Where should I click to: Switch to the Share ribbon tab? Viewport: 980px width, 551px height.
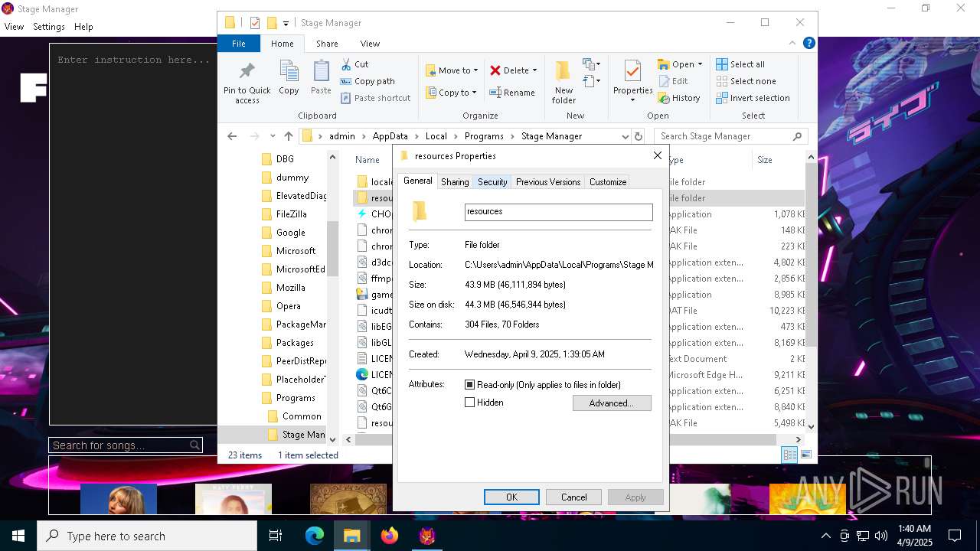coord(327,44)
